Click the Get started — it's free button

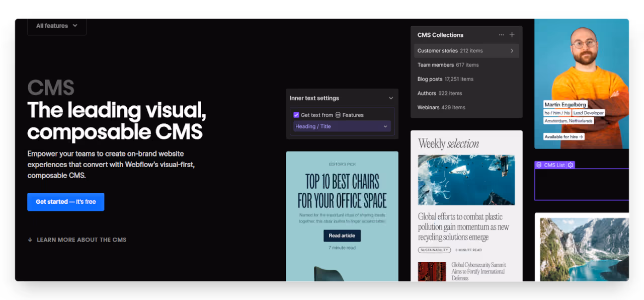pyautogui.click(x=66, y=202)
